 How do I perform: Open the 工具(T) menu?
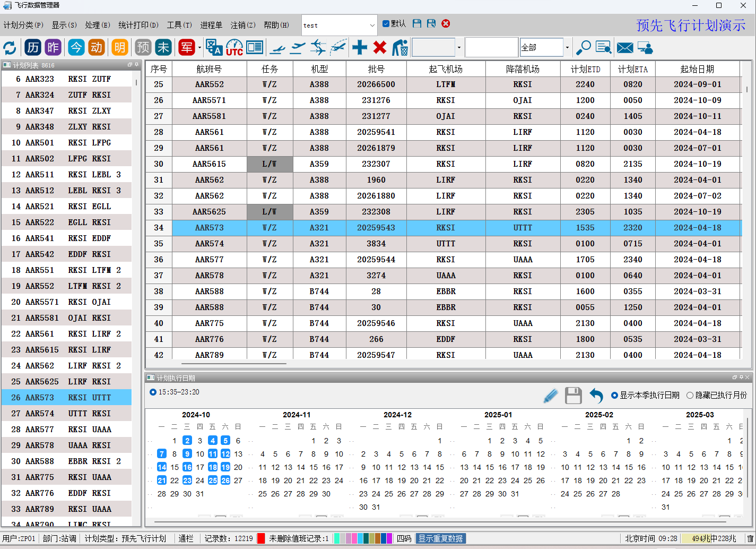click(x=179, y=25)
